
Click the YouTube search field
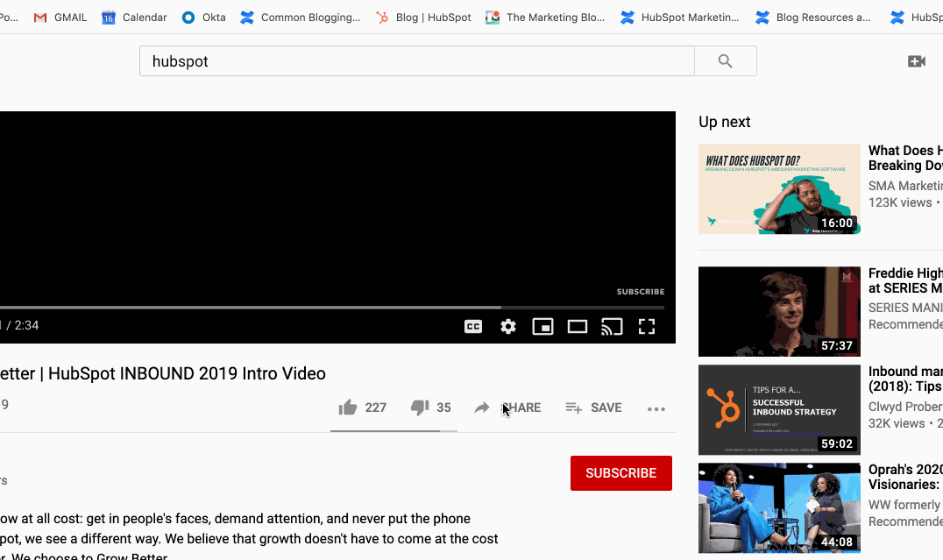click(417, 60)
